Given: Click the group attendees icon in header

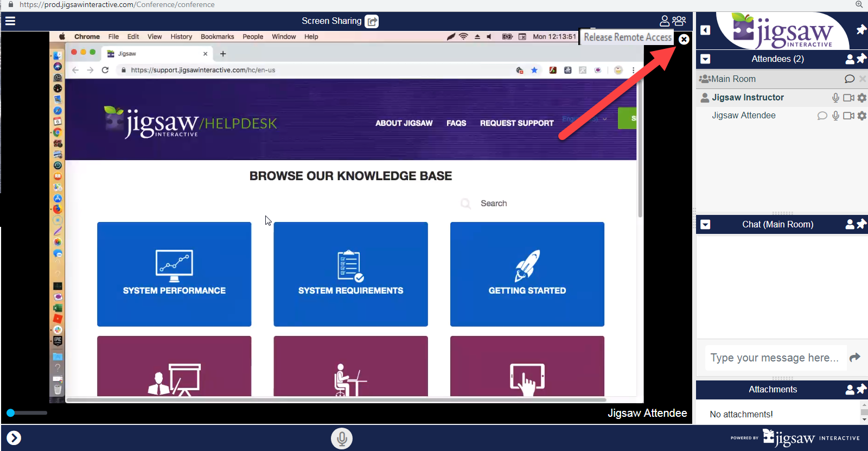Looking at the screenshot, I should coord(679,21).
